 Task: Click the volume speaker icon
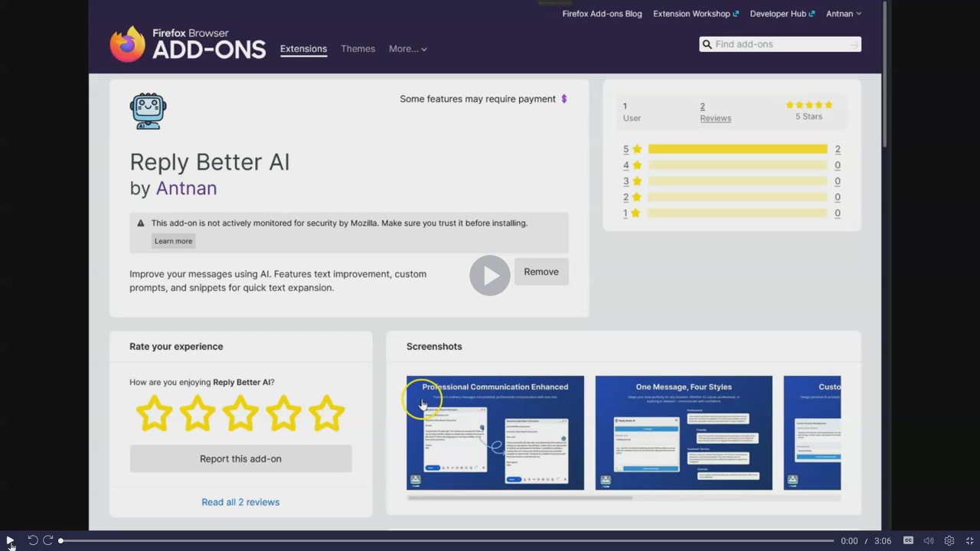tap(928, 540)
